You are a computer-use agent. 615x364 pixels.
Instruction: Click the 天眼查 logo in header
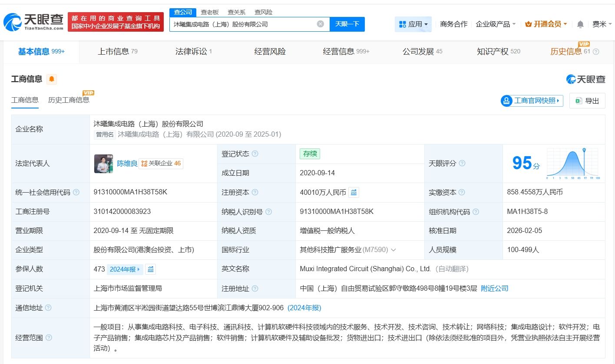[x=34, y=22]
